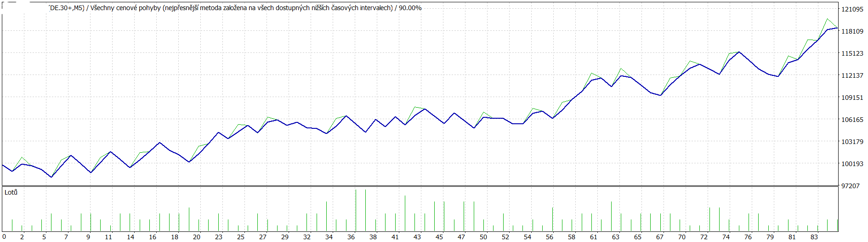Screen dimensions: 868x242
Task: Pick trade number 20 on the x-axis
Action: click(x=197, y=237)
